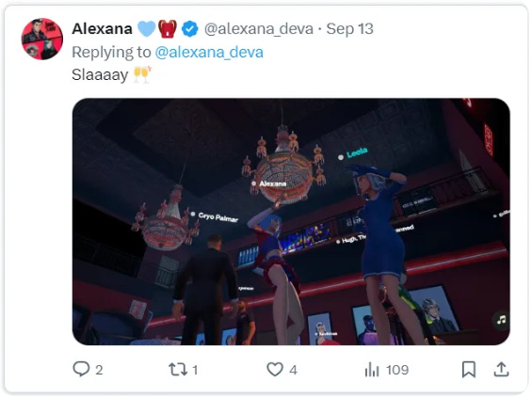The width and height of the screenshot is (532, 398).
Task: Click the 109 views count
Action: pos(397,370)
